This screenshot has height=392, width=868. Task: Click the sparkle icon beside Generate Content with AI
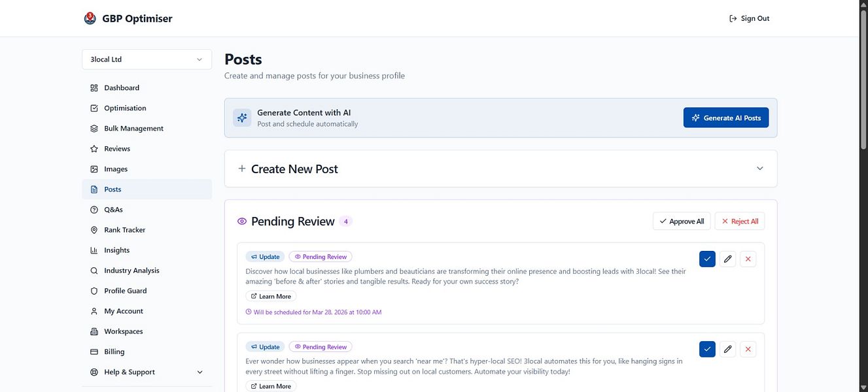click(x=242, y=118)
